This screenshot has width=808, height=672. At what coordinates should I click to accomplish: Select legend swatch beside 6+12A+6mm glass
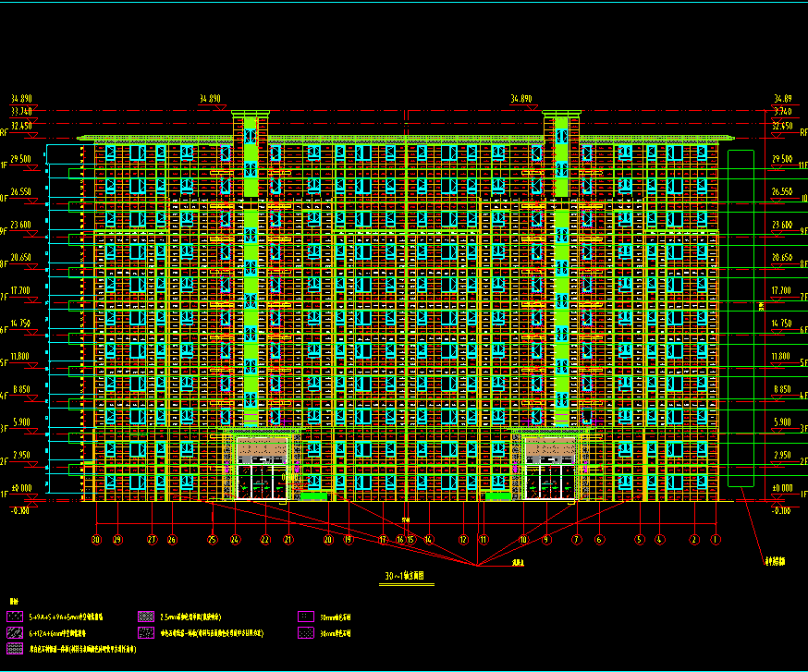click(15, 633)
